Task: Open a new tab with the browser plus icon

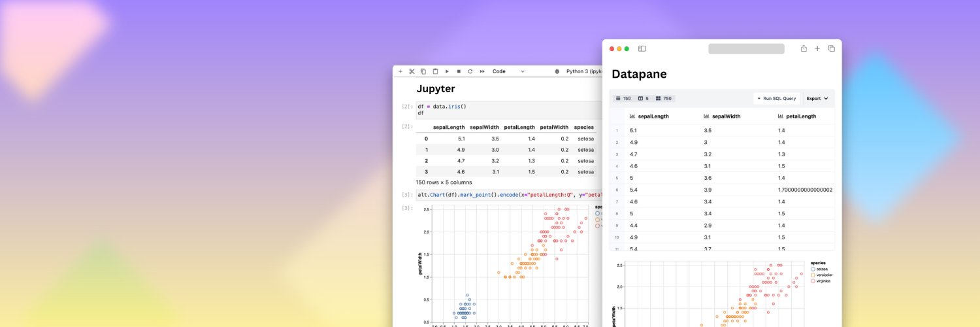Action: click(x=817, y=48)
